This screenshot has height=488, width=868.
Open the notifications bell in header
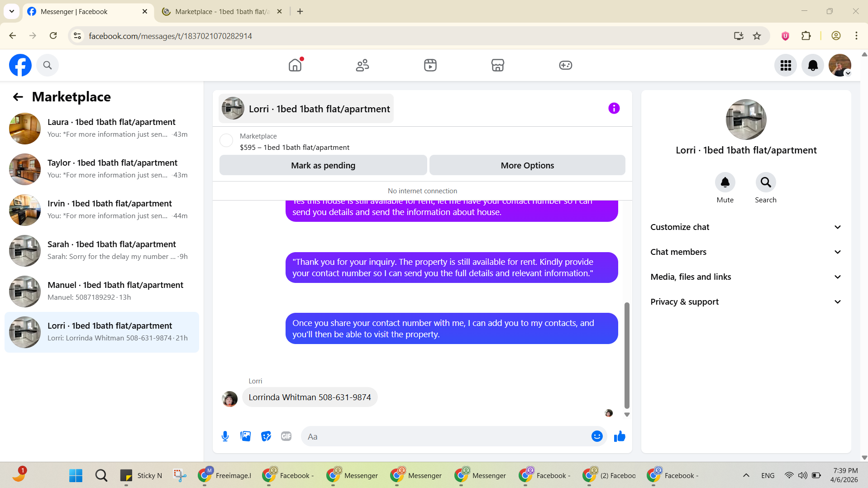[x=813, y=66]
